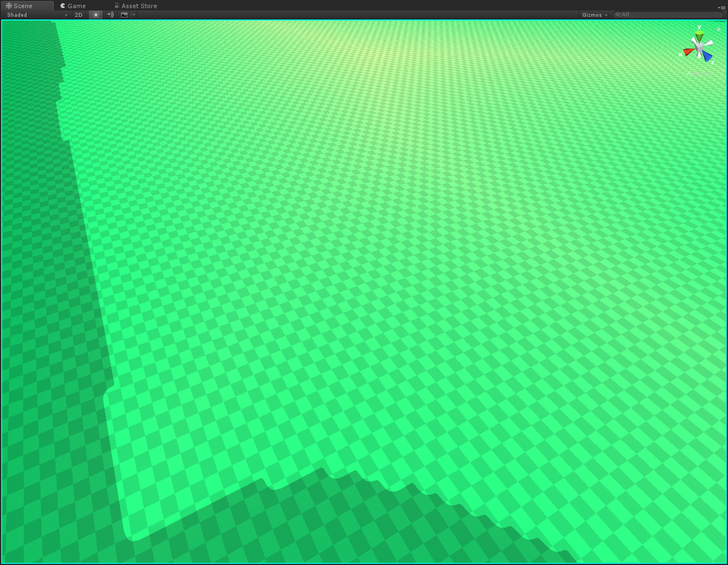The image size is (728, 565).
Task: Toggle the gizmo rotation lock icon
Action: pos(718,29)
